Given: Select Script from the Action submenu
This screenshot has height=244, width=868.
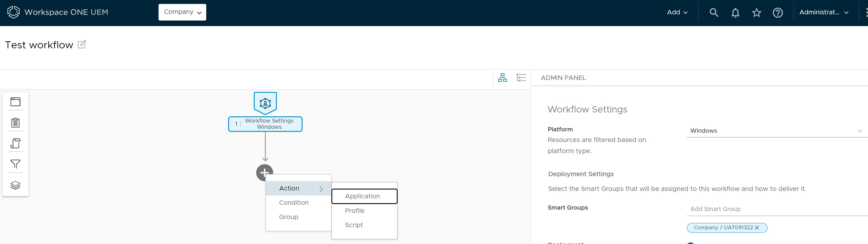Looking at the screenshot, I should (354, 225).
